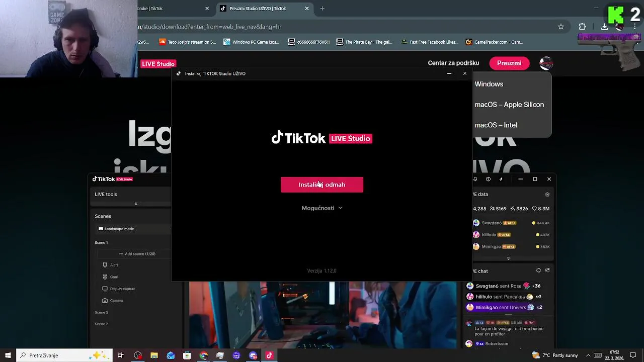Expand the LIVE data double-chevron

coord(508,258)
